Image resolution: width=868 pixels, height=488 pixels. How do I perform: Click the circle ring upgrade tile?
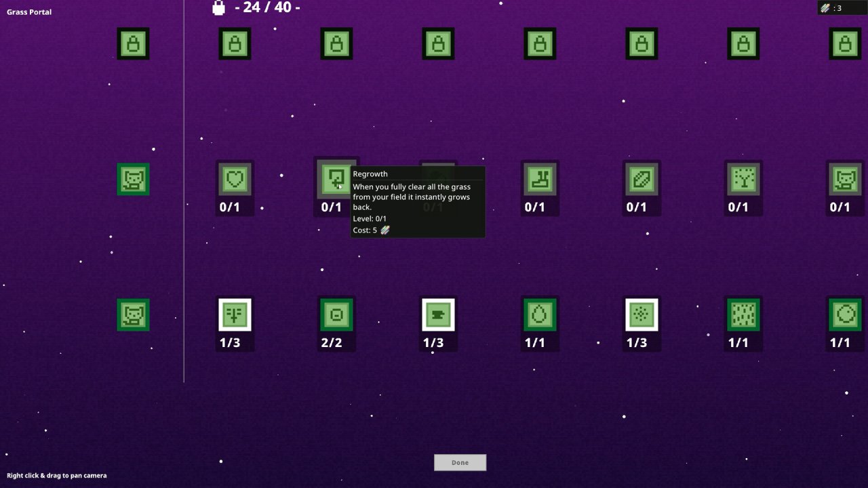[x=845, y=315]
